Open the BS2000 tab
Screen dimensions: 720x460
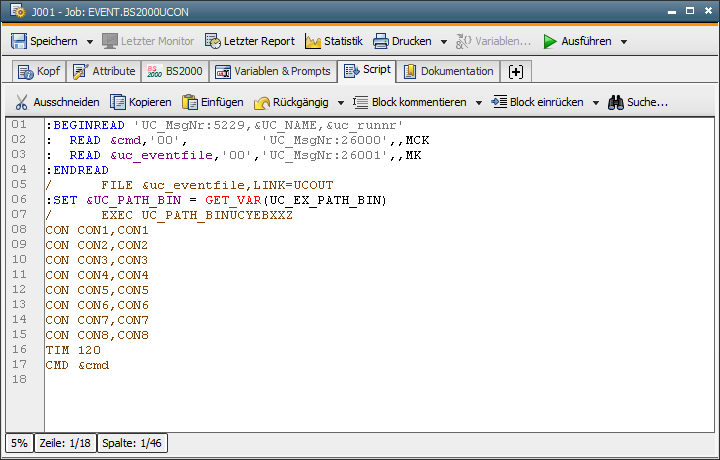click(175, 72)
